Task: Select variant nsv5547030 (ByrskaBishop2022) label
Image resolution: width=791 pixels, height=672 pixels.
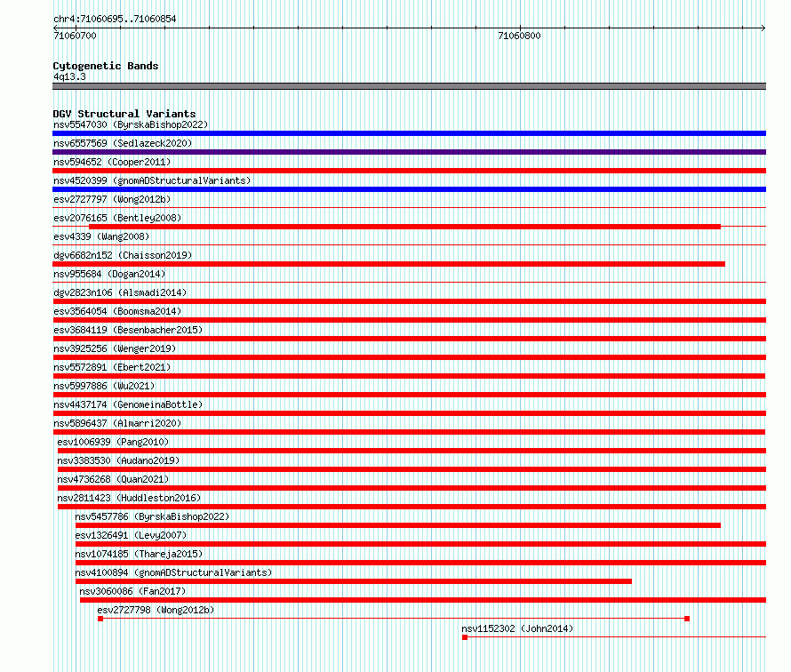Action: 131,124
